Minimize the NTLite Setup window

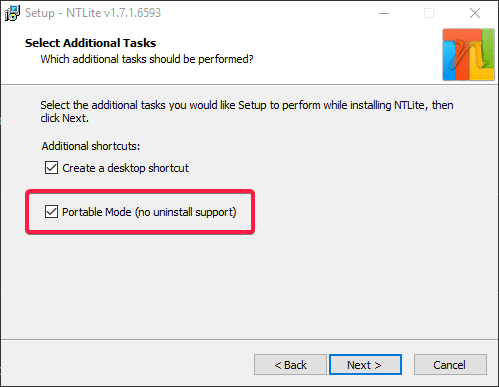(384, 13)
